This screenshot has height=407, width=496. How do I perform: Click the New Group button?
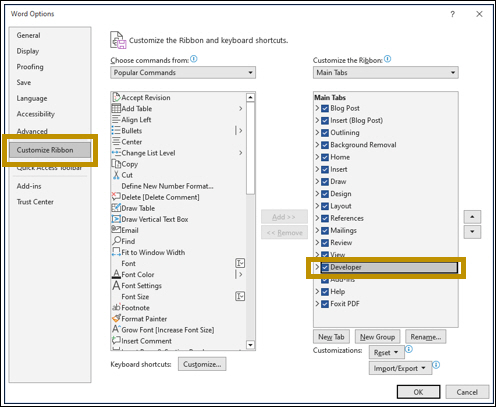coord(377,337)
